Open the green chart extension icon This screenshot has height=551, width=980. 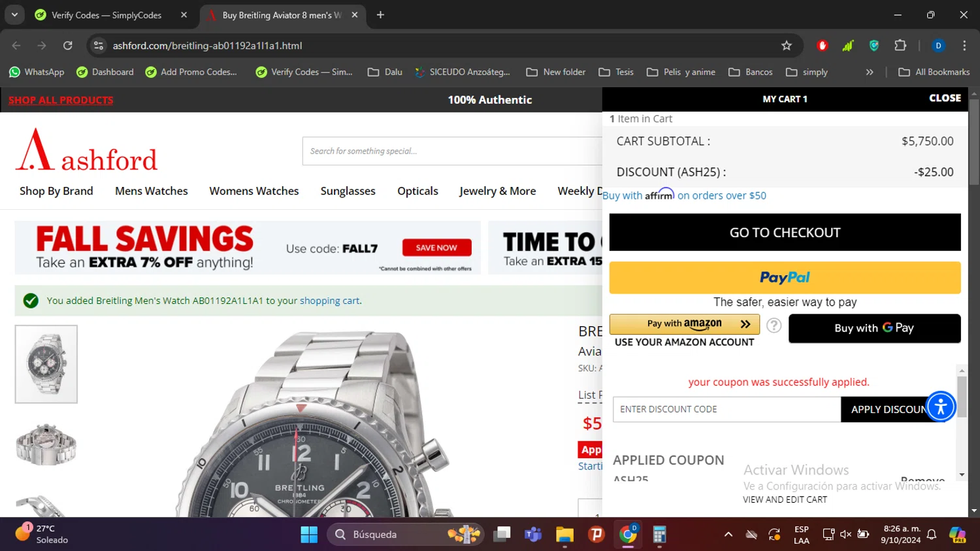(848, 46)
